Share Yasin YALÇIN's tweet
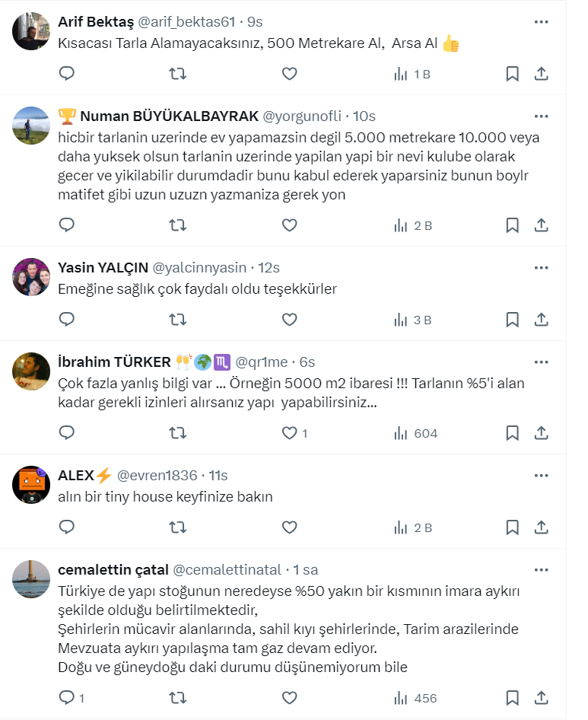588x720 pixels. [x=542, y=320]
